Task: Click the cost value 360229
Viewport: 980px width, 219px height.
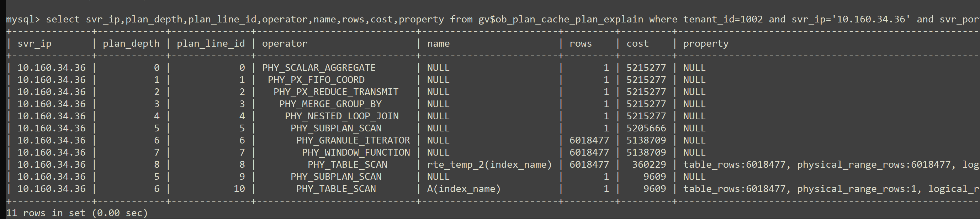Action: point(649,165)
